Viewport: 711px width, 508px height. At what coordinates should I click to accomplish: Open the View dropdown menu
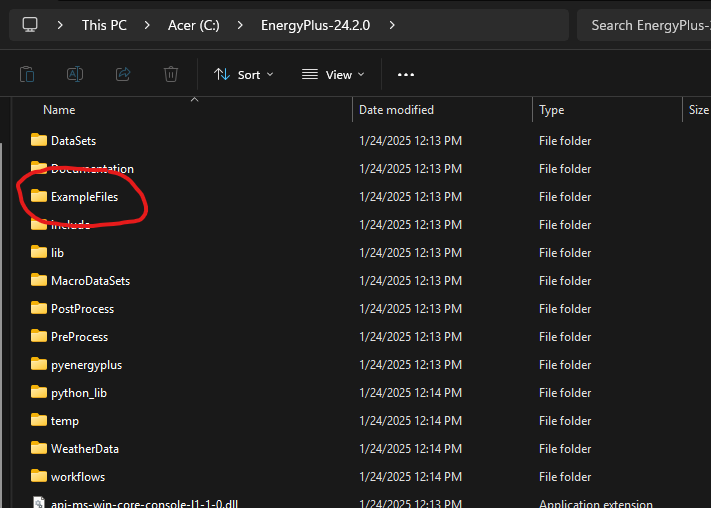point(333,74)
